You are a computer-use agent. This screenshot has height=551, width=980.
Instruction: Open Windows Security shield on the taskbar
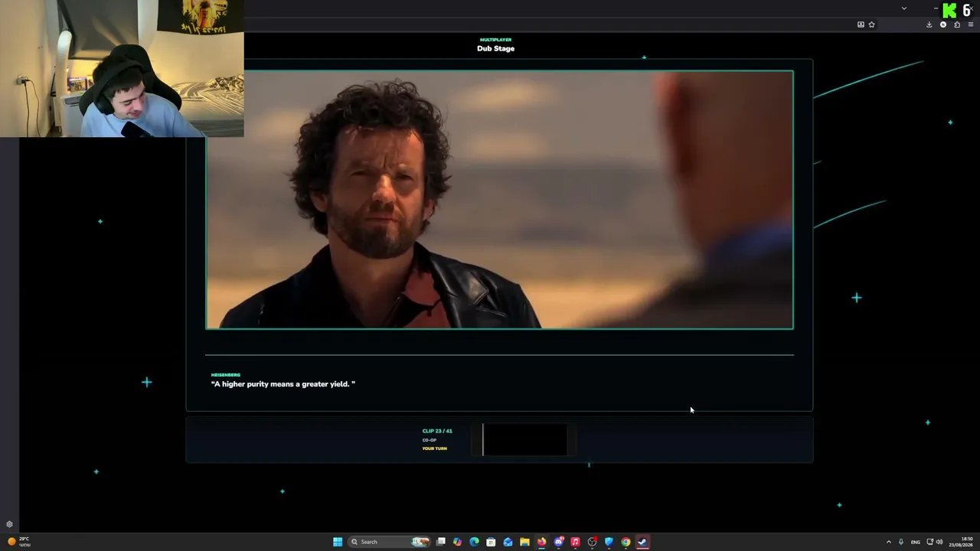click(609, 542)
